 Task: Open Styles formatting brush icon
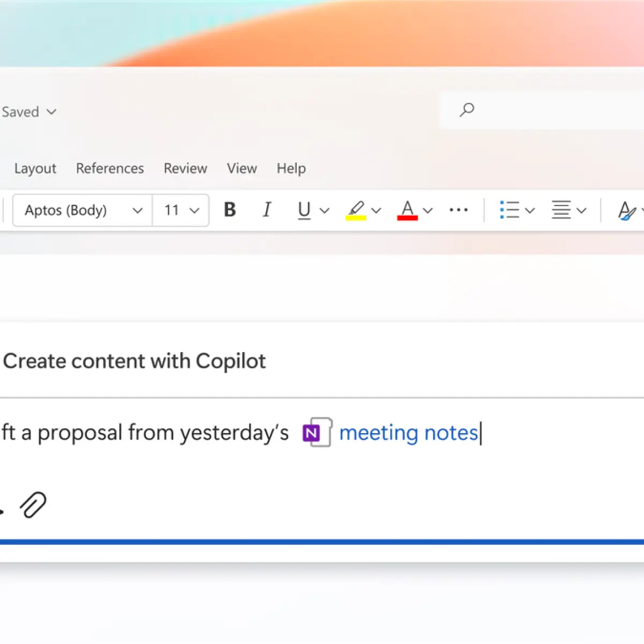click(x=626, y=210)
